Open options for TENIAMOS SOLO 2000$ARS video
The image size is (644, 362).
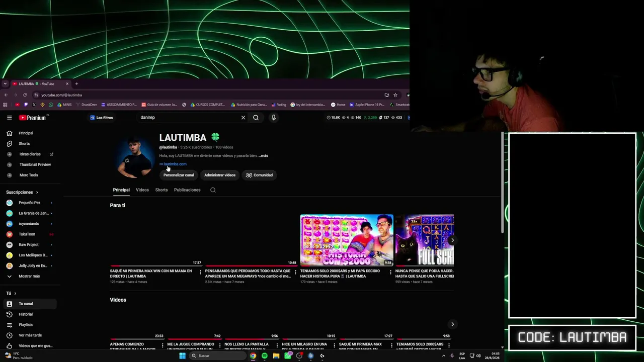pos(390,272)
